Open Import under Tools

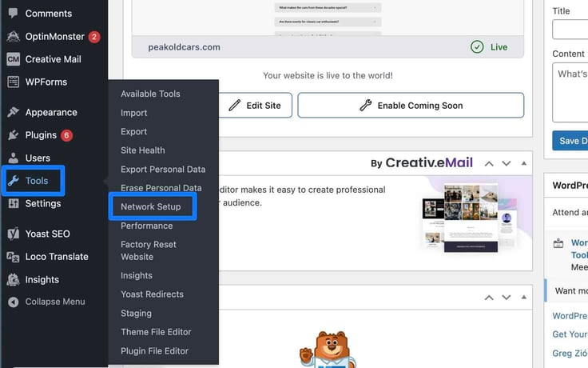tap(134, 113)
